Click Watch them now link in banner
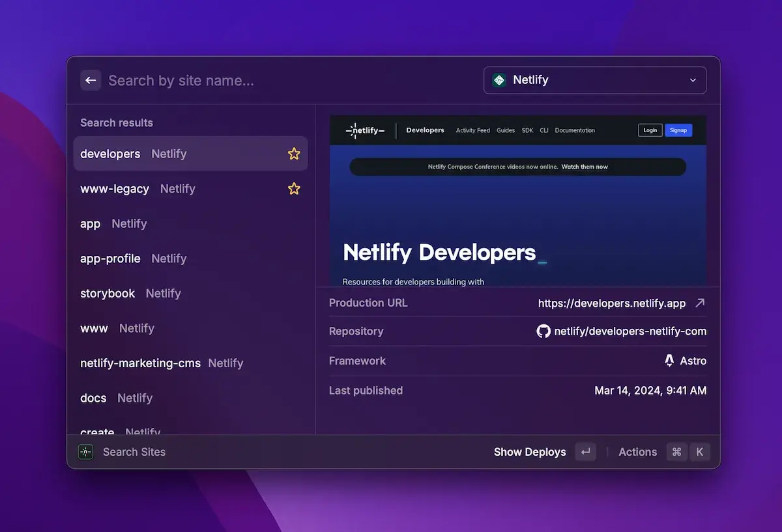782x532 pixels. pyautogui.click(x=585, y=167)
